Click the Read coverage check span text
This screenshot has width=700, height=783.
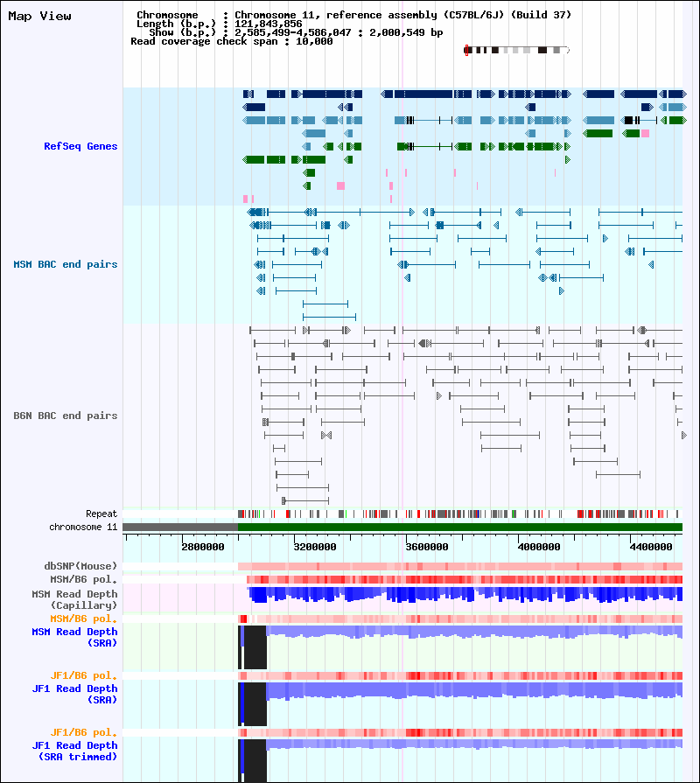[x=232, y=41]
